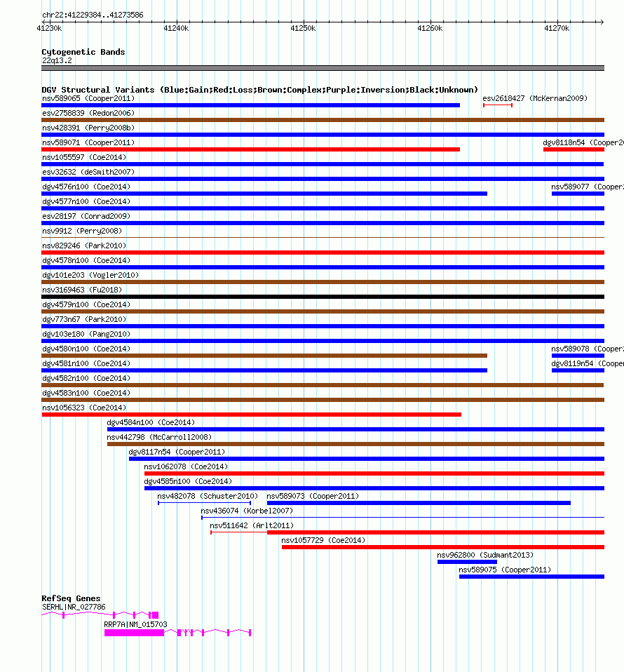Open variant nsv482078 (Schuster2010) label
624x672 pixels.
(x=208, y=497)
